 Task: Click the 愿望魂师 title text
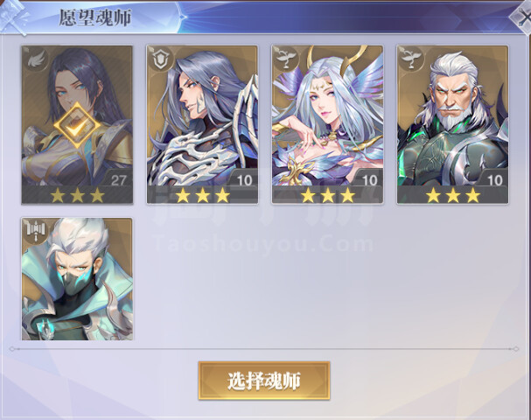(94, 17)
